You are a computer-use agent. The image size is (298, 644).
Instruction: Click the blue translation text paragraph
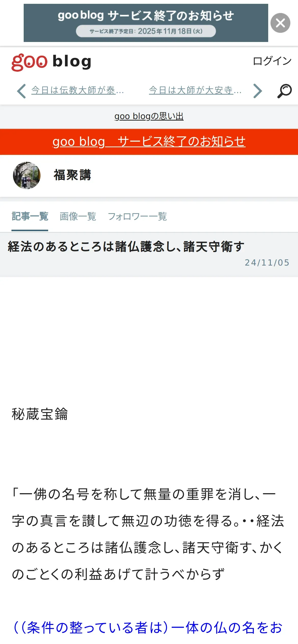click(148, 628)
